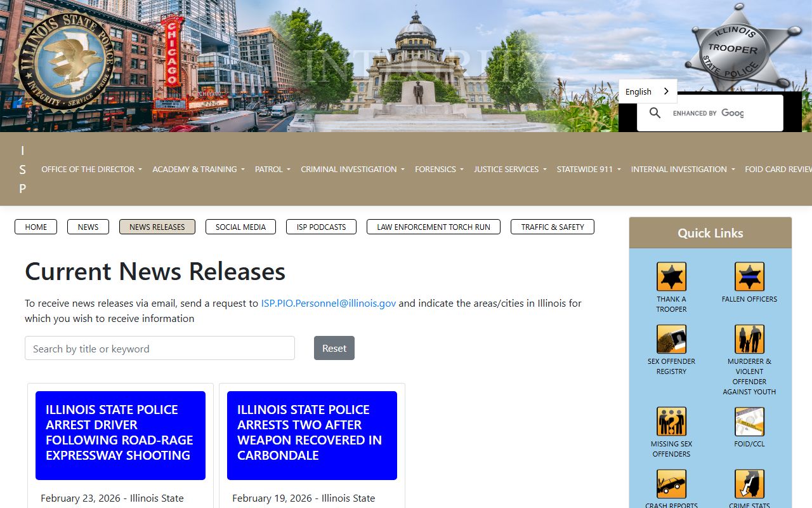This screenshot has width=812, height=508.
Task: Open the News tab button
Action: (88, 227)
